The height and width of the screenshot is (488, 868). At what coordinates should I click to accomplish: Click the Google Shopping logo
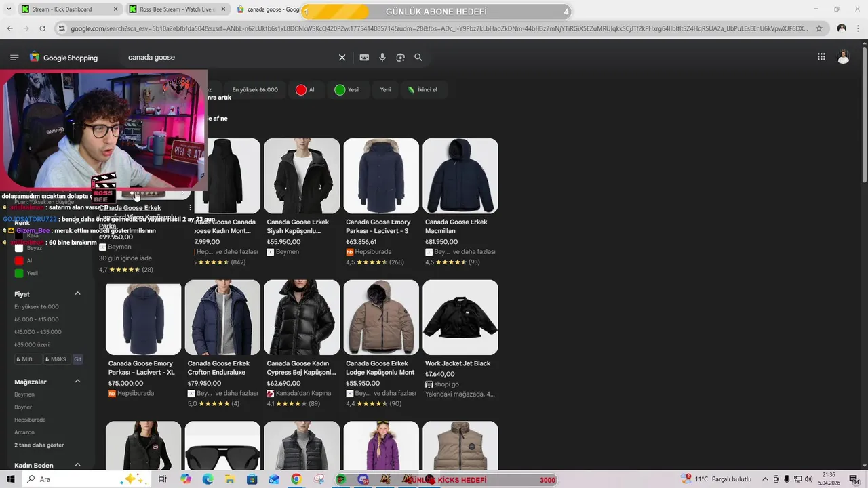pyautogui.click(x=64, y=58)
